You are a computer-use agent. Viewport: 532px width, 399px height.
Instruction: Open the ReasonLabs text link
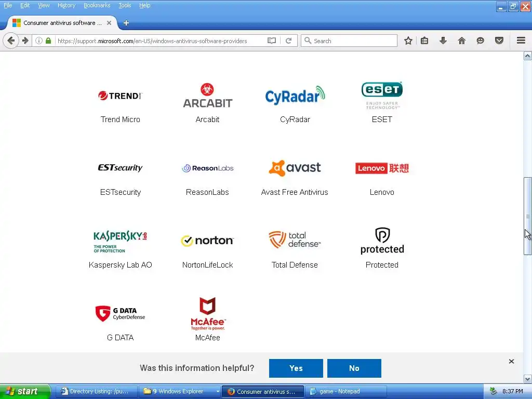point(207,192)
